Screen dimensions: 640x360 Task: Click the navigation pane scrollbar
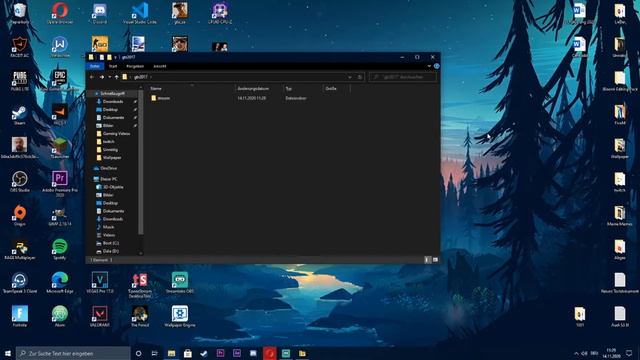click(x=141, y=163)
